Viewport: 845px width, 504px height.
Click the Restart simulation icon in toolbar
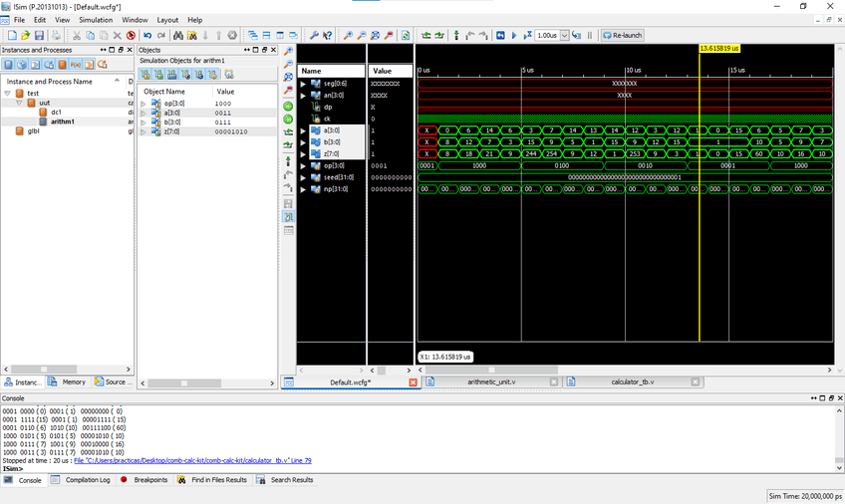tap(500, 35)
